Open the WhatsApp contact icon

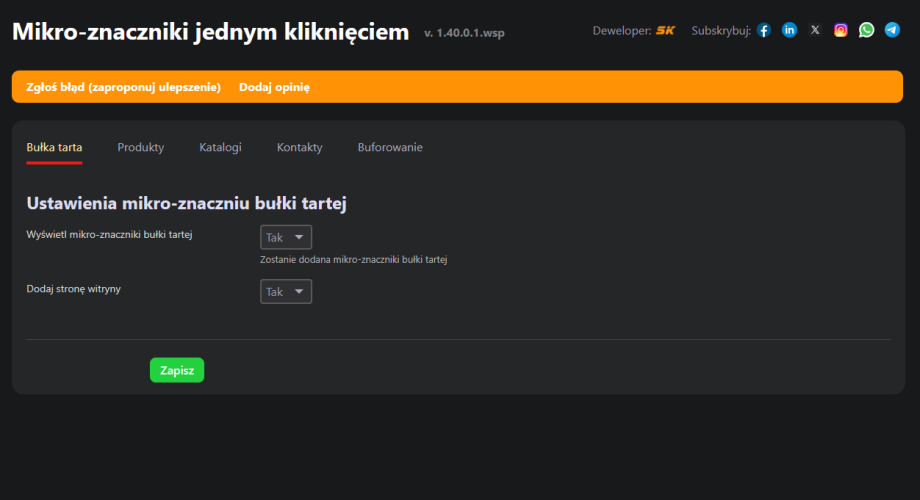coord(866,30)
